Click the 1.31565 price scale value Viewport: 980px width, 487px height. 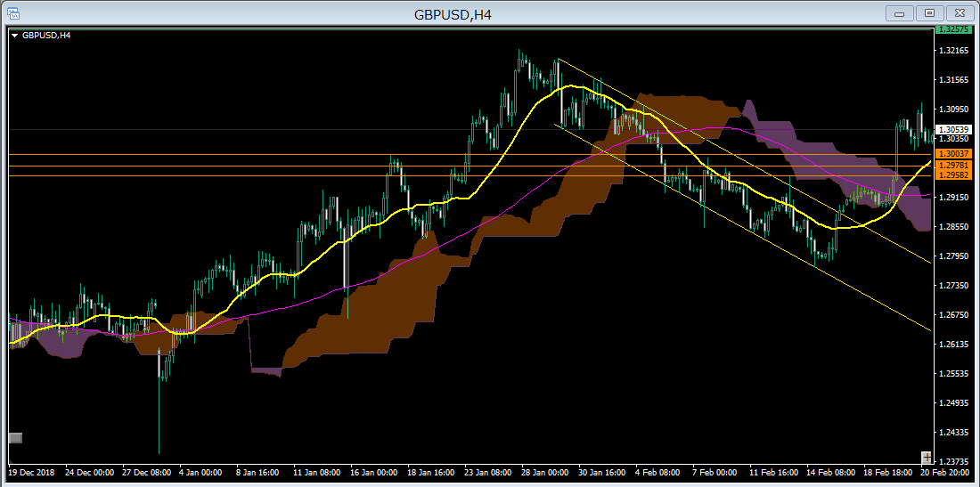(952, 80)
